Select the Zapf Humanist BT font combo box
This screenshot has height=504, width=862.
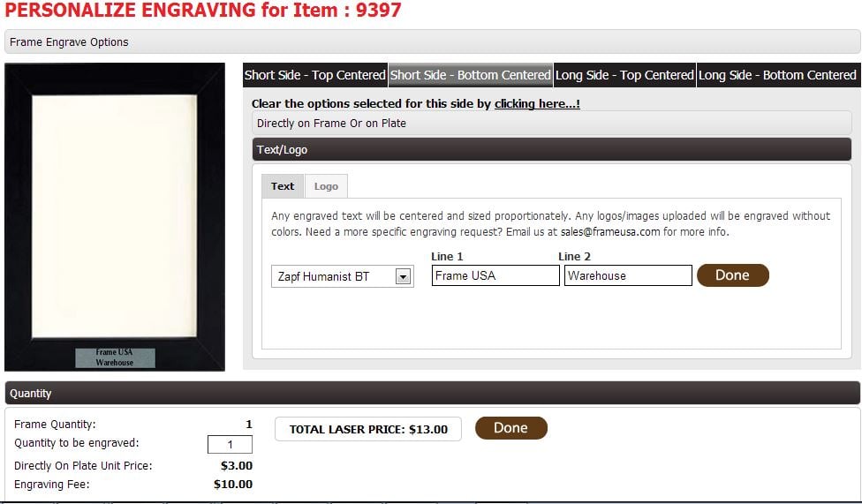coord(342,276)
